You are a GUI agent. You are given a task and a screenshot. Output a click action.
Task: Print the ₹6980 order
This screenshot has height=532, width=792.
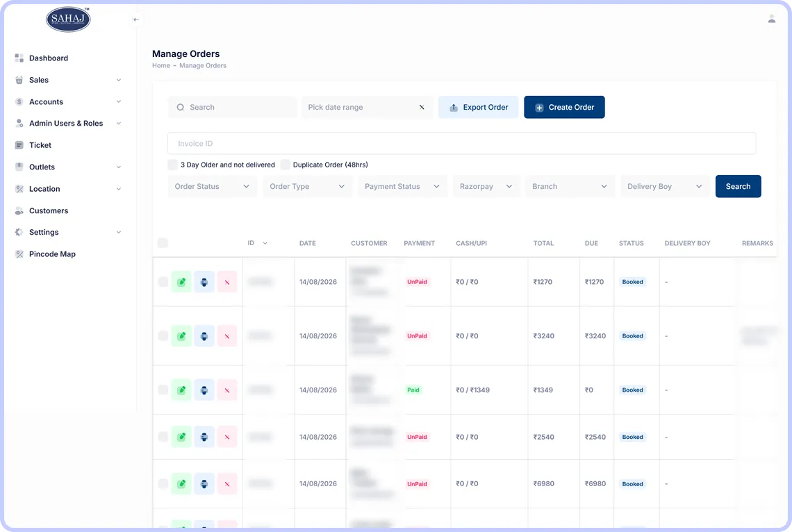(204, 484)
